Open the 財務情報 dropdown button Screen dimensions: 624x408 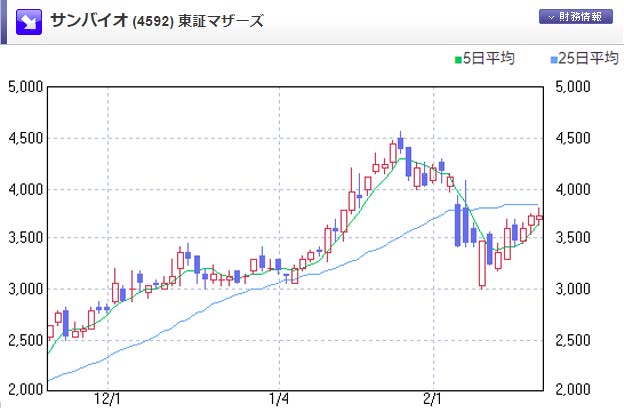point(575,17)
